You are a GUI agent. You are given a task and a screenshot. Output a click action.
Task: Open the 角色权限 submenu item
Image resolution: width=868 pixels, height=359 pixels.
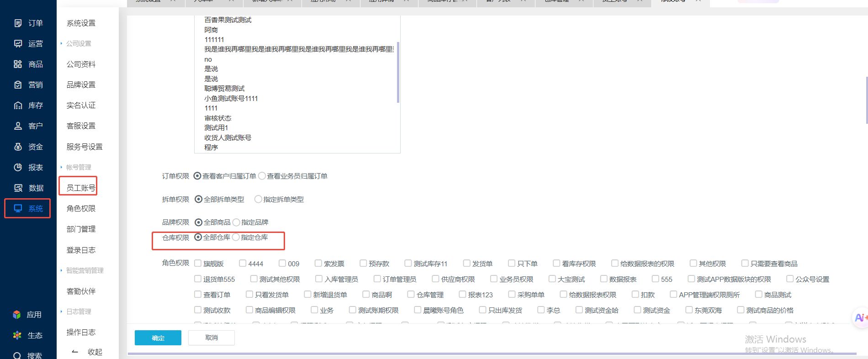pos(81,209)
